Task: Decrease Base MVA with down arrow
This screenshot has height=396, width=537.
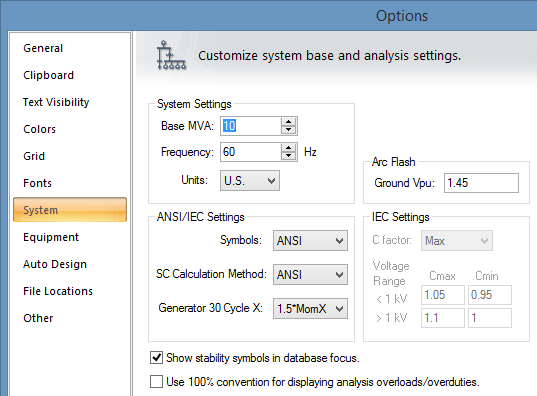Action: tap(288, 130)
